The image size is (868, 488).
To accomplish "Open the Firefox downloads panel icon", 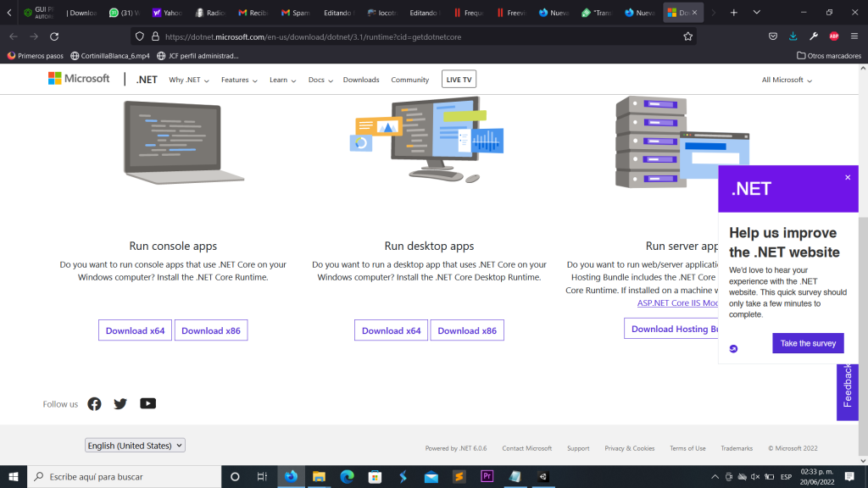I will 793,36.
